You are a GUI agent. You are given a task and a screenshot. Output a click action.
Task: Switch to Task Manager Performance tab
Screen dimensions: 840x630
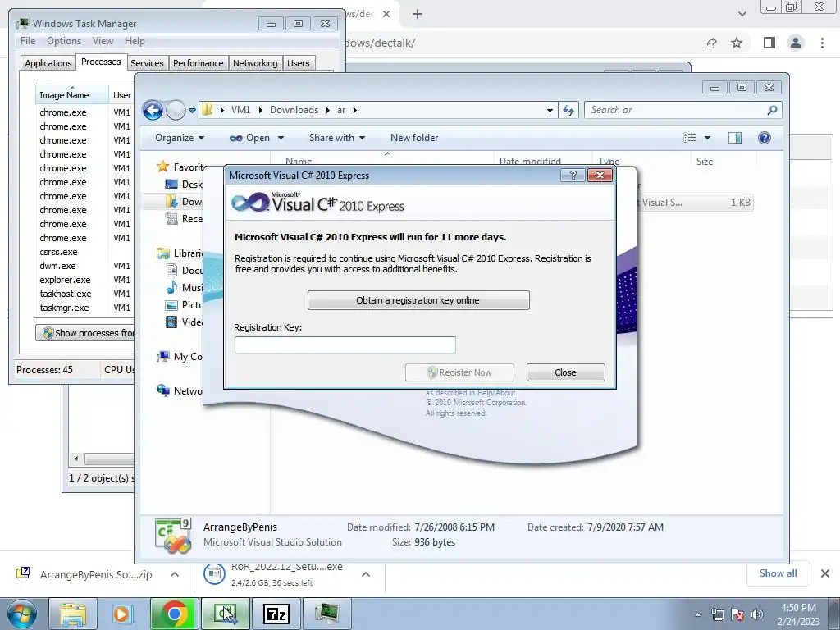coord(199,63)
